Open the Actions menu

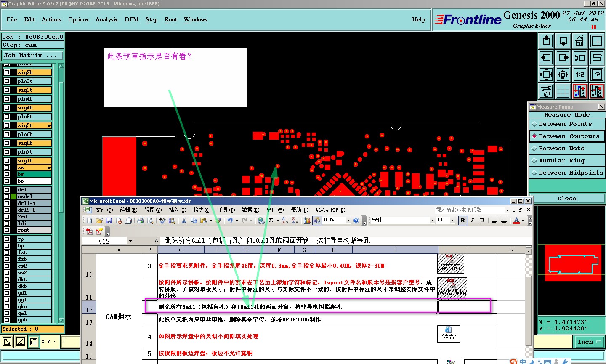[51, 20]
